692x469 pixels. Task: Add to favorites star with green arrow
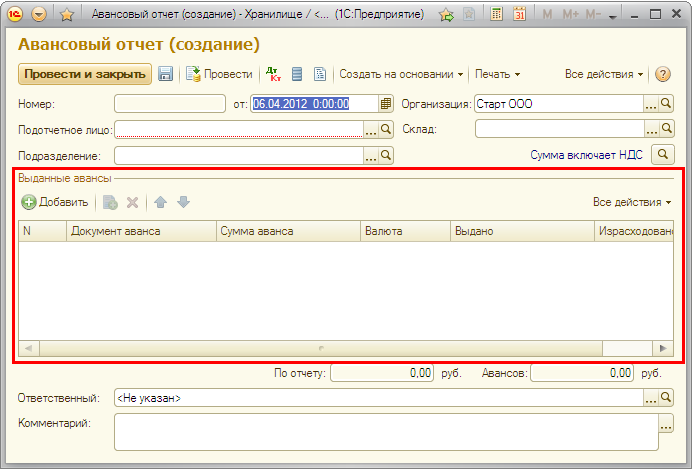click(x=446, y=15)
